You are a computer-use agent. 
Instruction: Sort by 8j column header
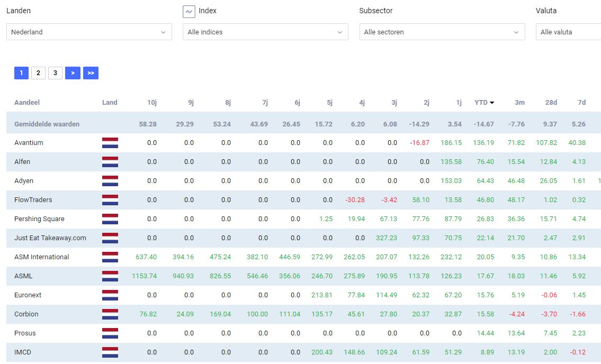click(228, 102)
